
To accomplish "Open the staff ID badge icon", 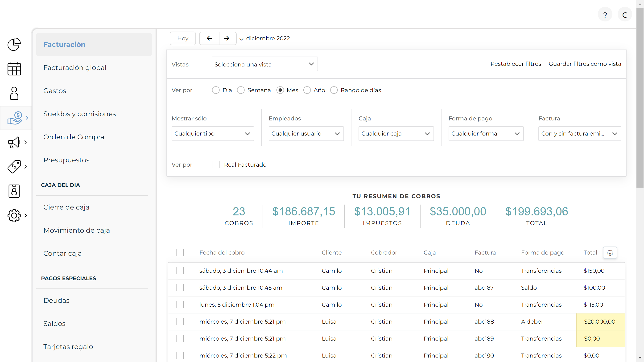I will [x=14, y=191].
